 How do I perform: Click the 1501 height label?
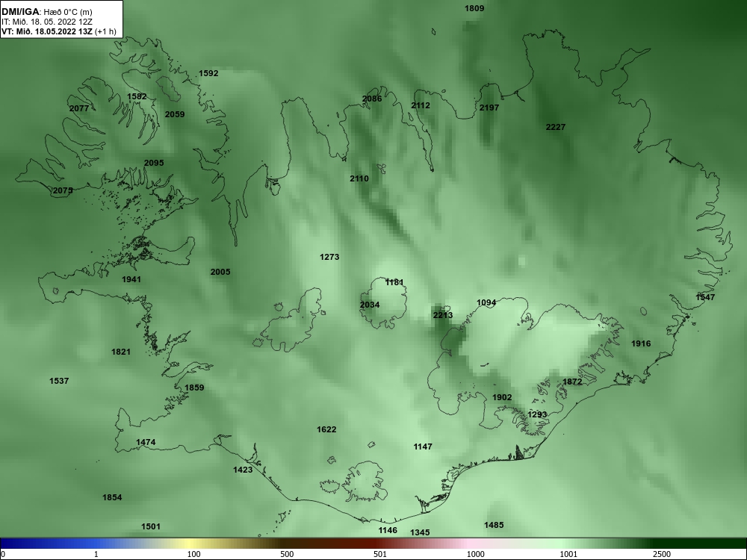(x=151, y=526)
